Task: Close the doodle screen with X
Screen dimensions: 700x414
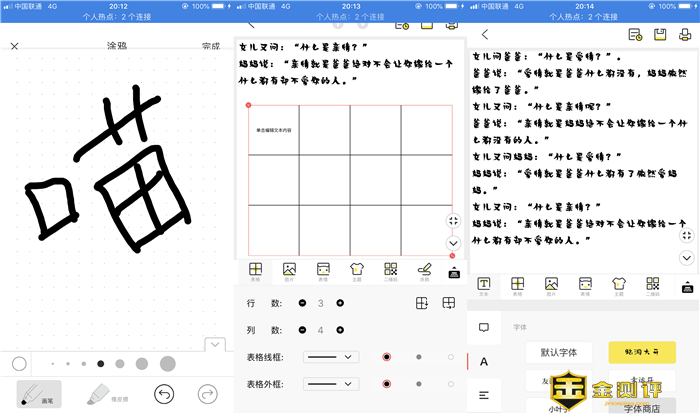Action: [x=15, y=46]
